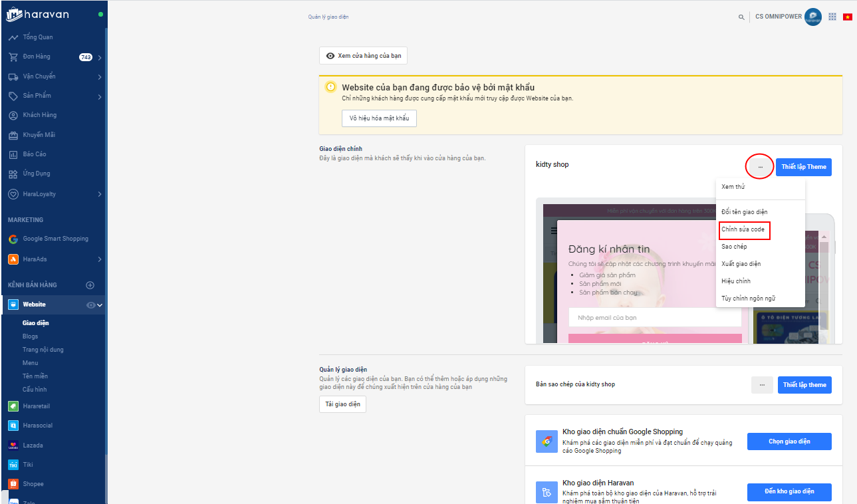This screenshot has width=857, height=504.
Task: Open the three-dot menu for kidty shop
Action: click(760, 166)
